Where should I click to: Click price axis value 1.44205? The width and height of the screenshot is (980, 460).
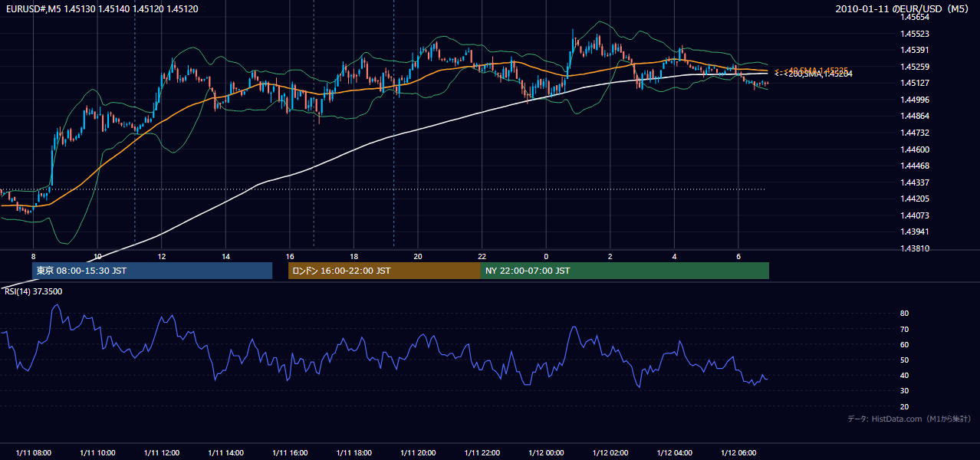(x=915, y=199)
